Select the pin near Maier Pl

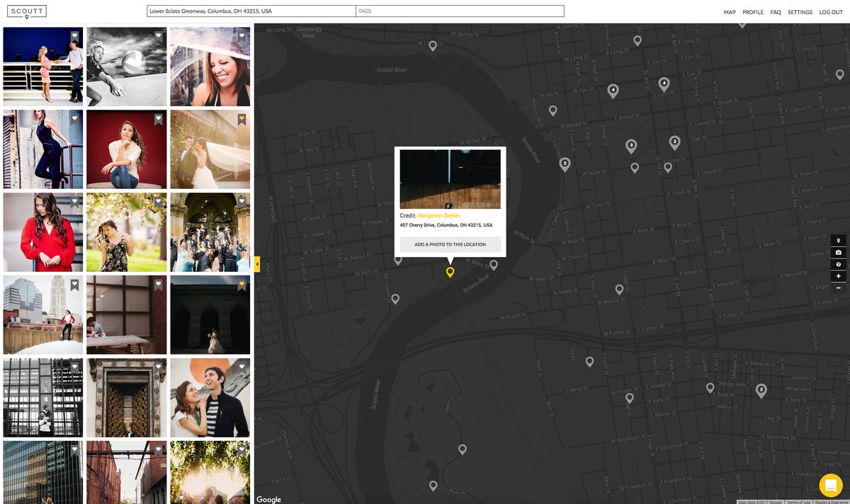(433, 486)
